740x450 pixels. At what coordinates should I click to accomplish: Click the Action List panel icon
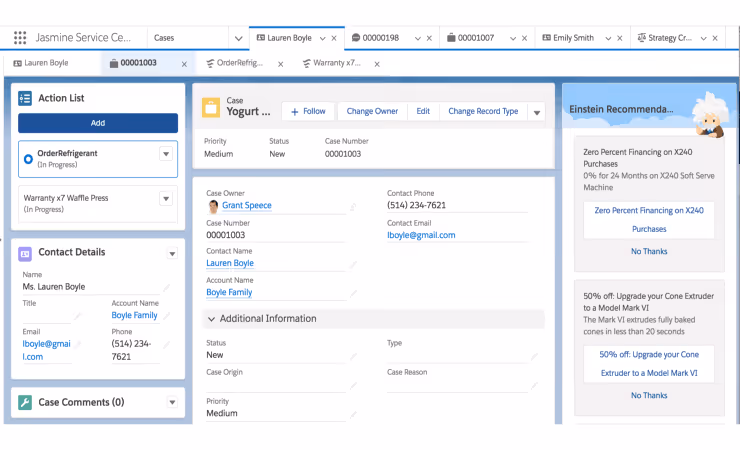(25, 98)
